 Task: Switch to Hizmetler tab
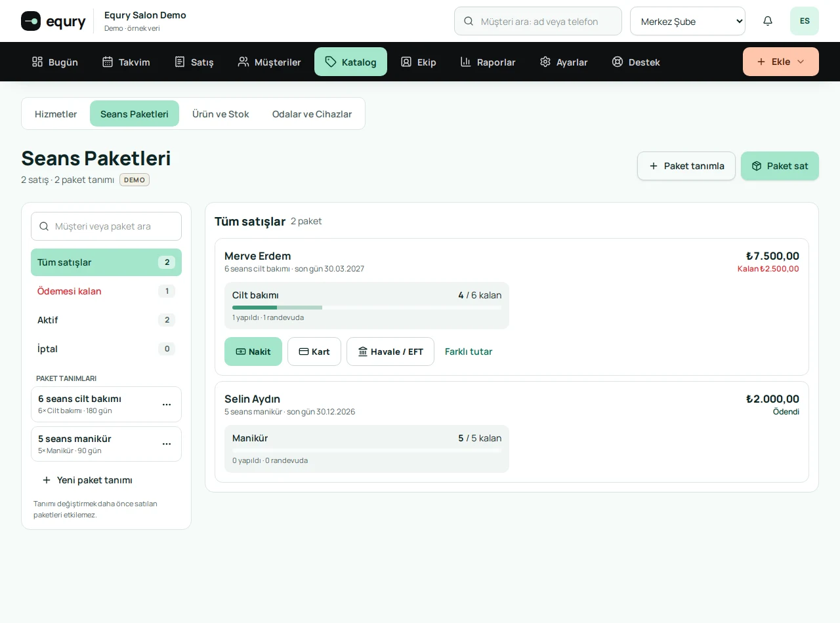click(x=56, y=113)
